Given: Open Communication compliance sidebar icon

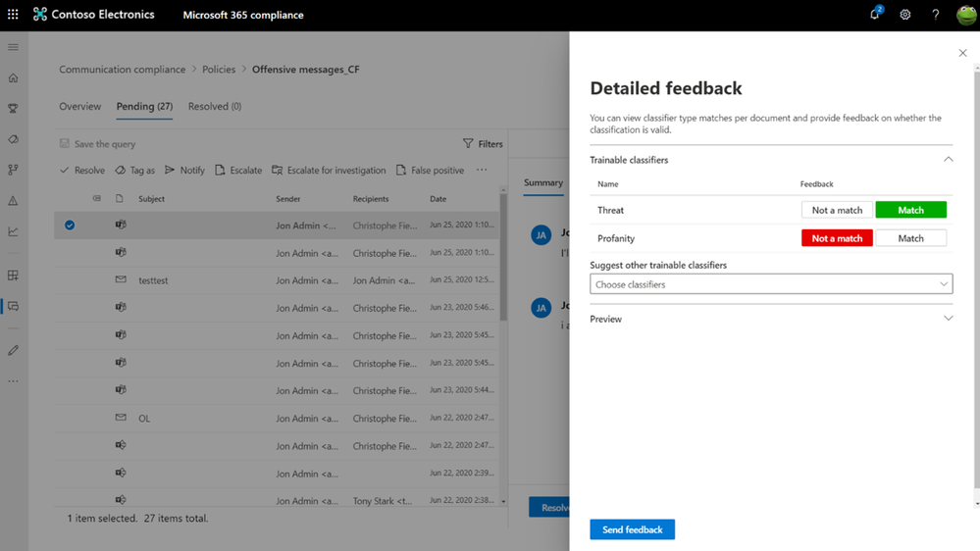Looking at the screenshot, I should coord(13,306).
